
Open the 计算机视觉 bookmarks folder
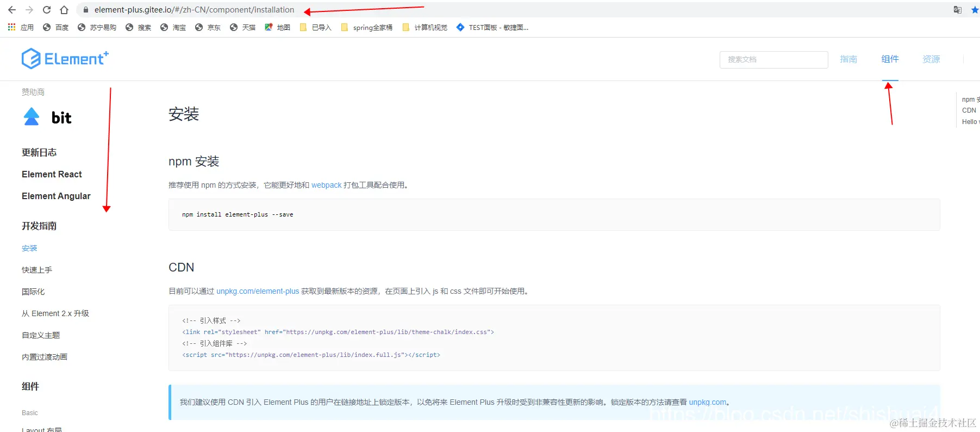pos(425,27)
